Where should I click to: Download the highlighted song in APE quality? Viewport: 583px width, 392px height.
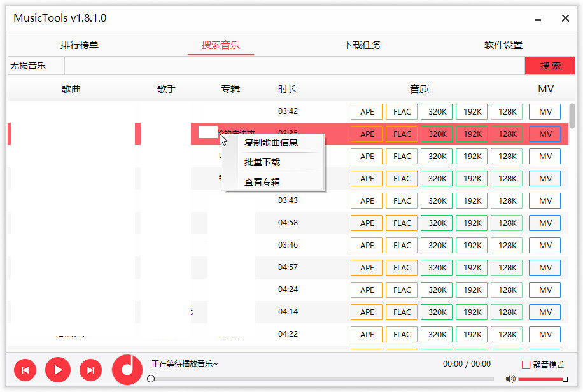367,134
